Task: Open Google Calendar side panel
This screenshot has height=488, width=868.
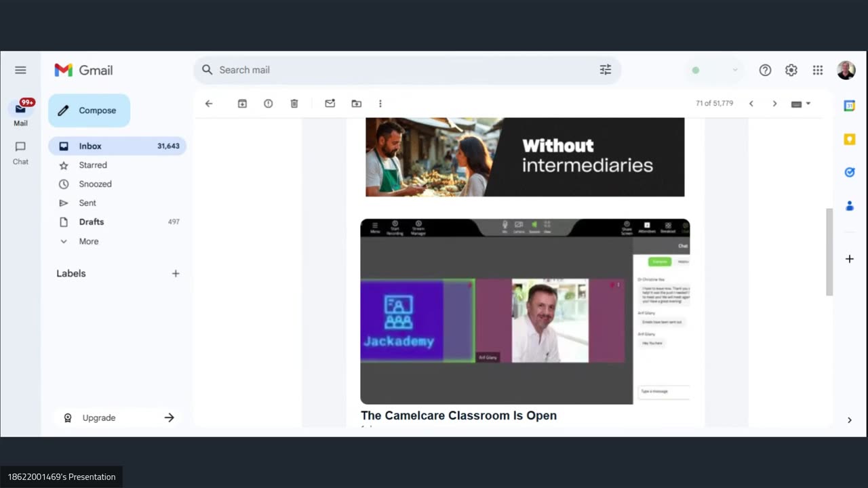Action: point(850,106)
